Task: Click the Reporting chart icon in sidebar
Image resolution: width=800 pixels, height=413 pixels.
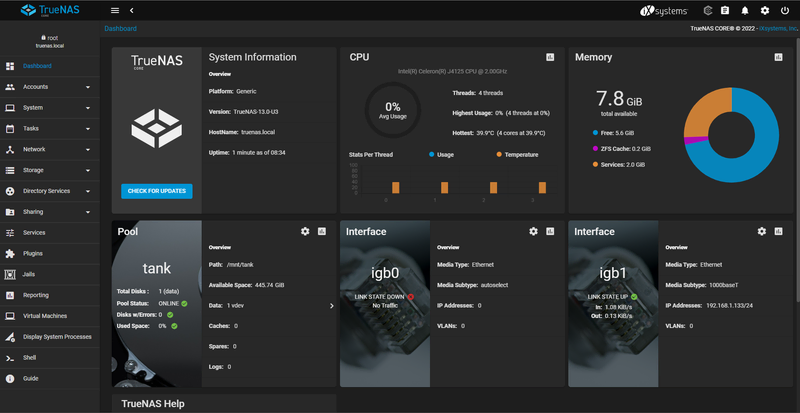Action: pyautogui.click(x=10, y=295)
